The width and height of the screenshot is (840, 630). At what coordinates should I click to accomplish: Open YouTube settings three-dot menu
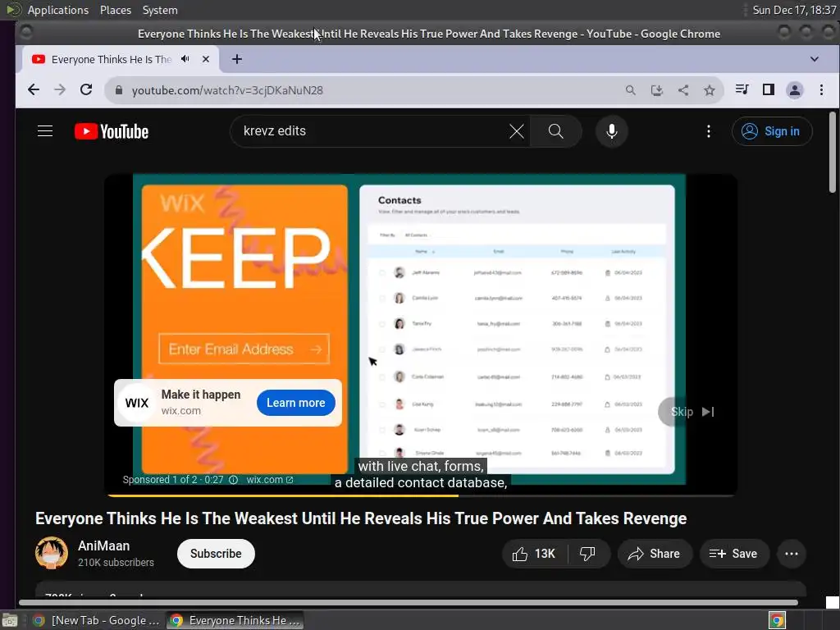pyautogui.click(x=709, y=131)
